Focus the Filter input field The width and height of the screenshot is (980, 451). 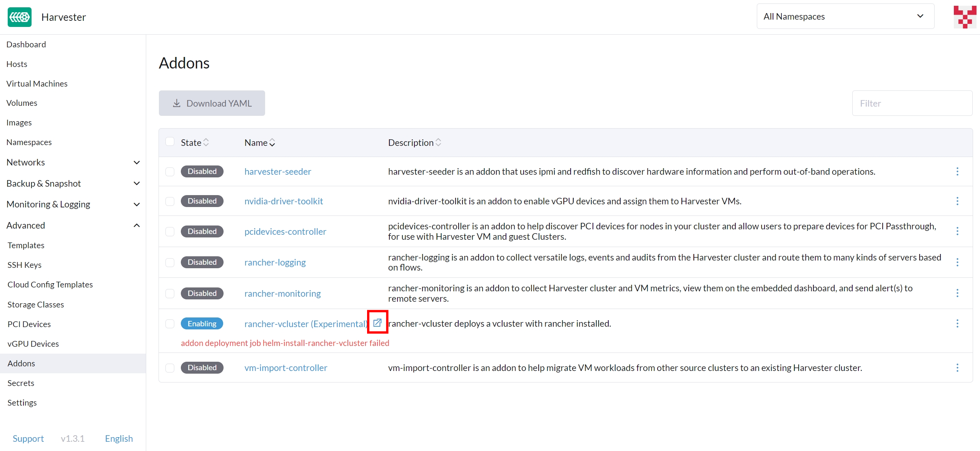(x=912, y=103)
